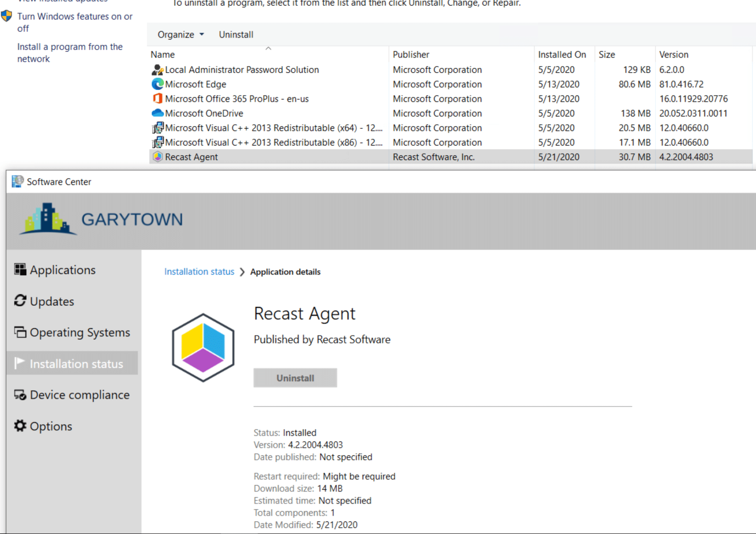Follow the Installation status breadcrumb link

coord(199,272)
